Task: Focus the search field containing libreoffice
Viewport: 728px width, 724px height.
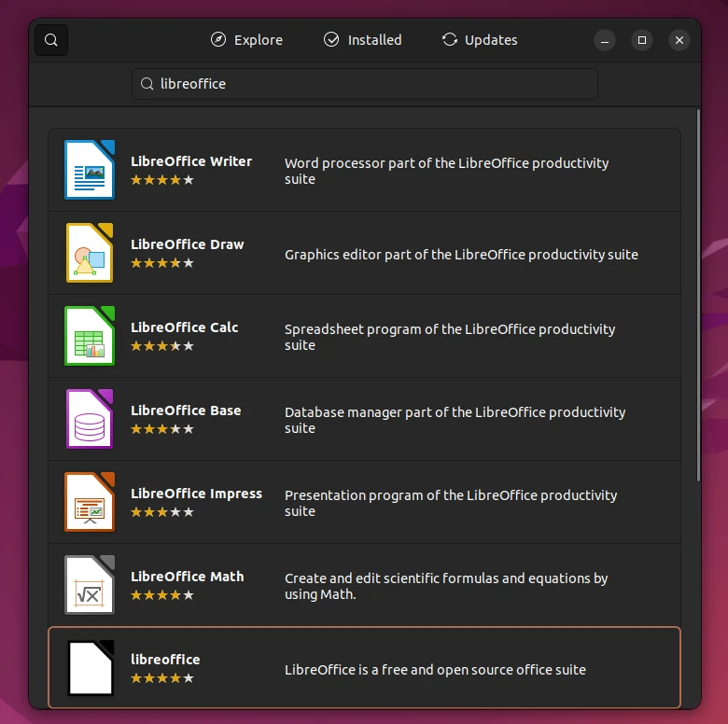Action: click(x=364, y=84)
